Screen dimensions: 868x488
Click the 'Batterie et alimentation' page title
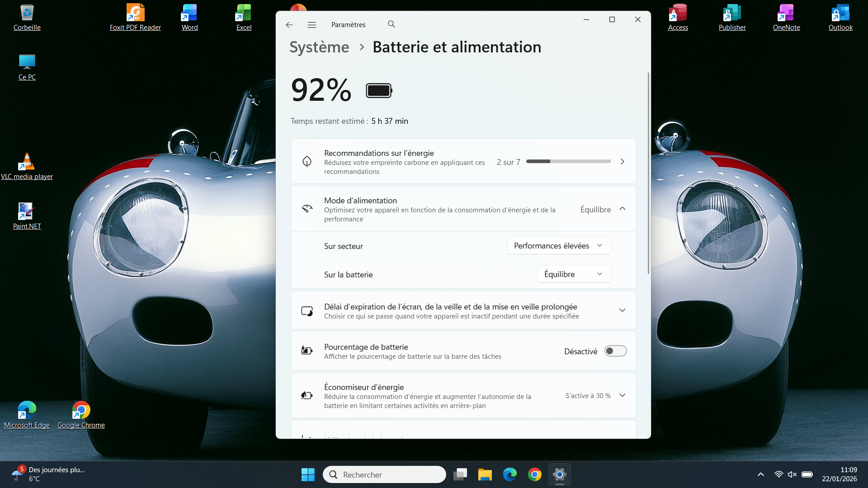pyautogui.click(x=457, y=47)
